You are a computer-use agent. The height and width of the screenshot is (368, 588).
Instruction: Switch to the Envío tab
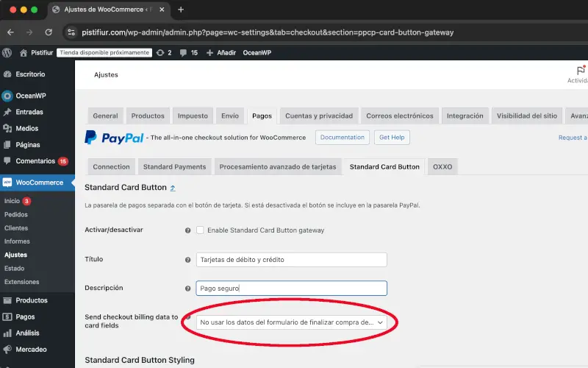(230, 116)
